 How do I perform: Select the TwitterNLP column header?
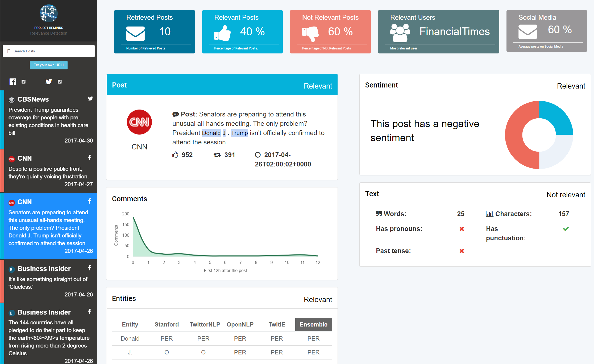[205, 324]
